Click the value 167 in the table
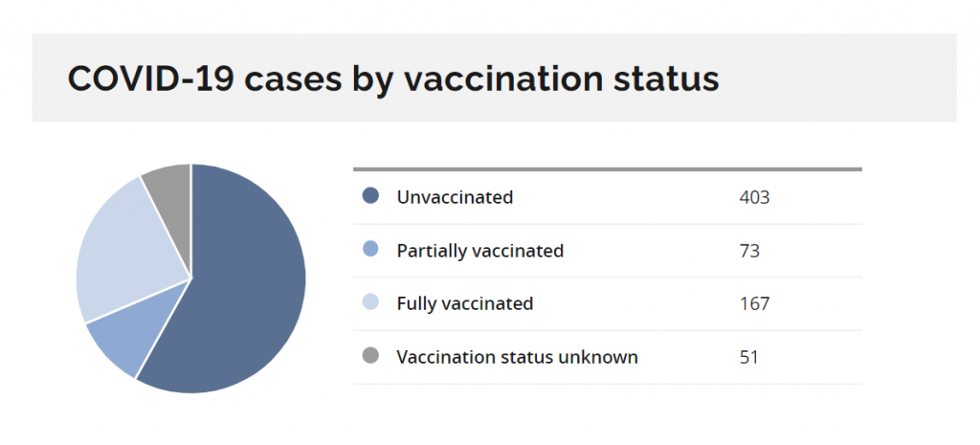The image size is (980, 445). (754, 304)
